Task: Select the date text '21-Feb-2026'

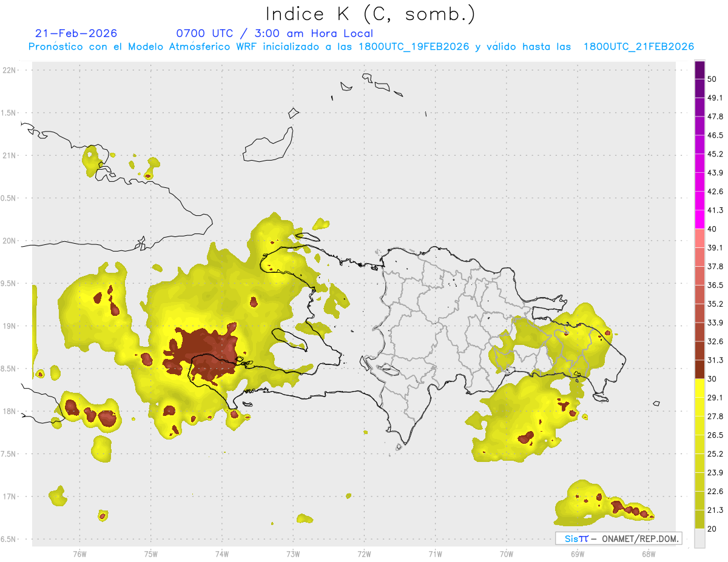Action: click(76, 33)
